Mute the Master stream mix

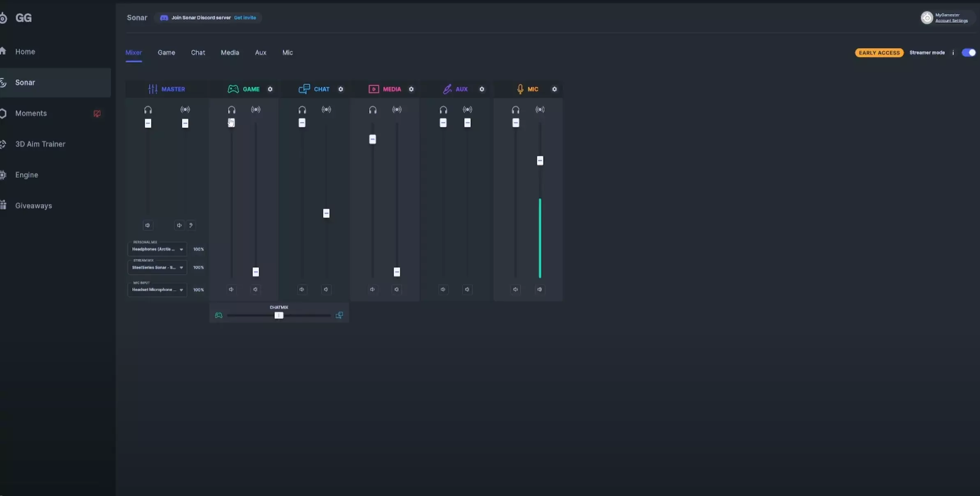(x=179, y=225)
